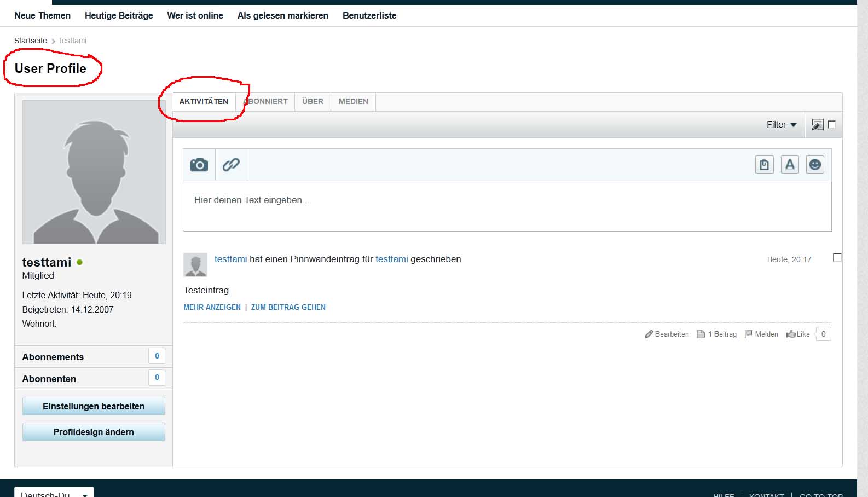Click the thumbs-up Like icon

(x=791, y=334)
